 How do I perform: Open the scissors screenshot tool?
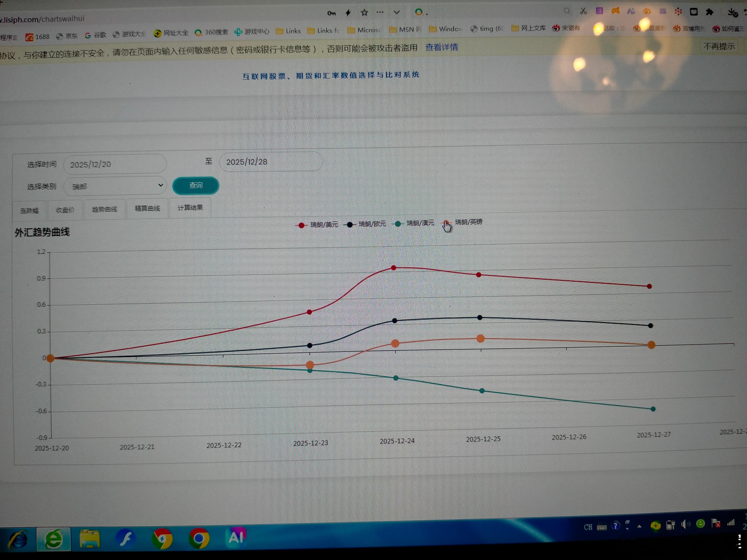point(583,11)
